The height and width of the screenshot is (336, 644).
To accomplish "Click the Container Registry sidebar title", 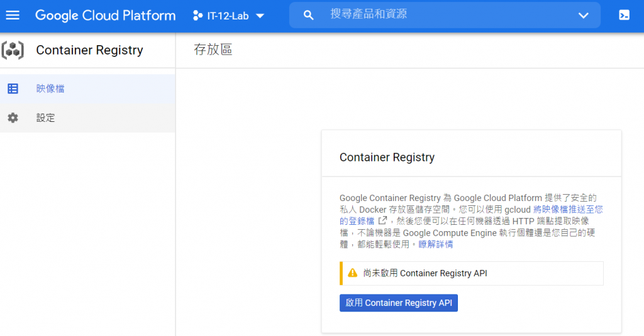I will [89, 50].
